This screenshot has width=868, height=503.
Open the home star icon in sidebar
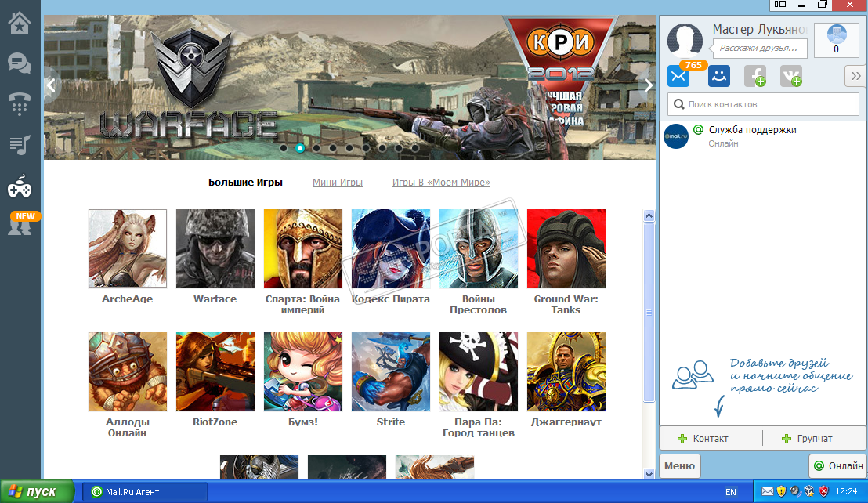click(x=20, y=24)
